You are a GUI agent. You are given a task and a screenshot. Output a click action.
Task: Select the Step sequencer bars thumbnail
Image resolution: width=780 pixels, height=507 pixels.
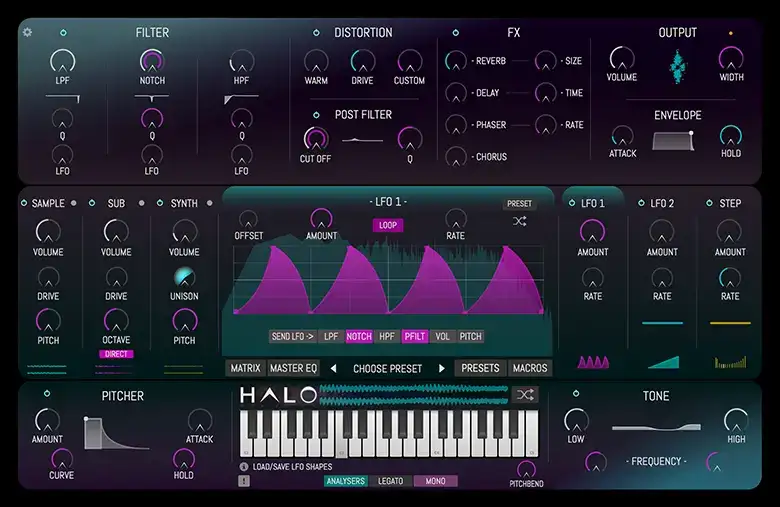pyautogui.click(x=730, y=362)
